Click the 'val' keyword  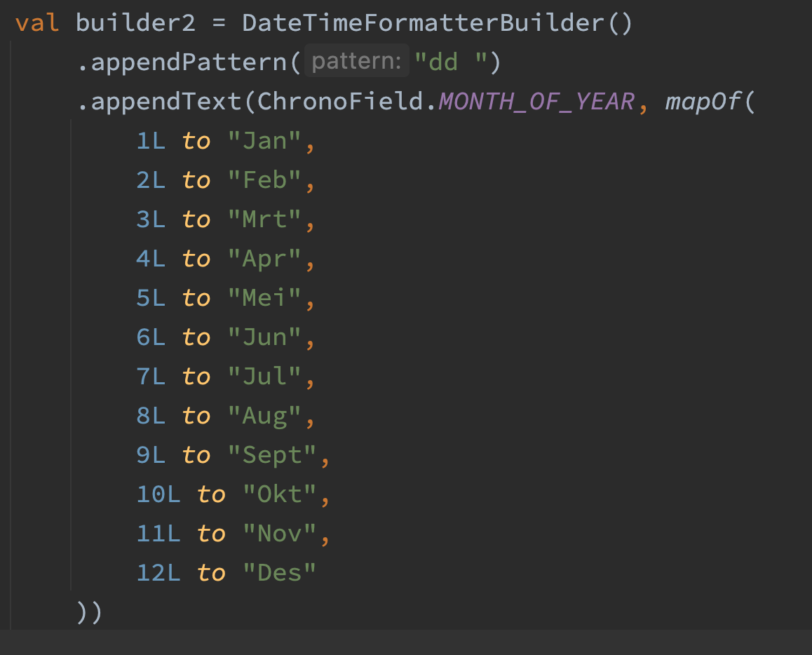coord(36,23)
